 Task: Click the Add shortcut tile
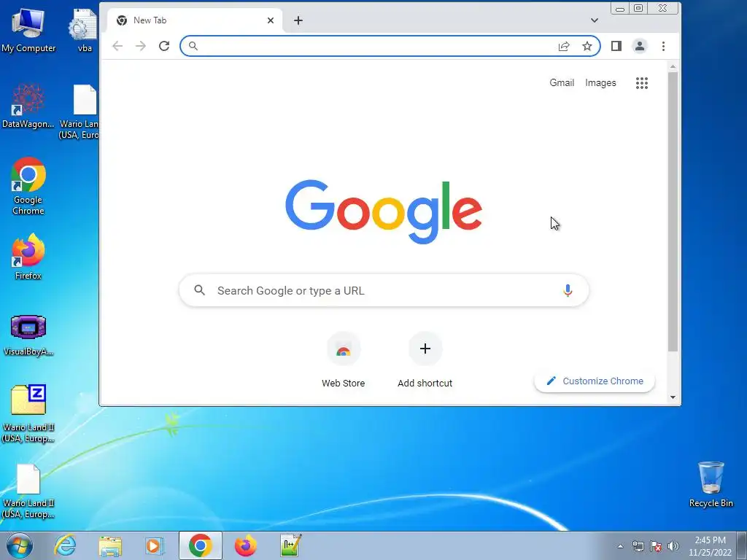pos(425,360)
